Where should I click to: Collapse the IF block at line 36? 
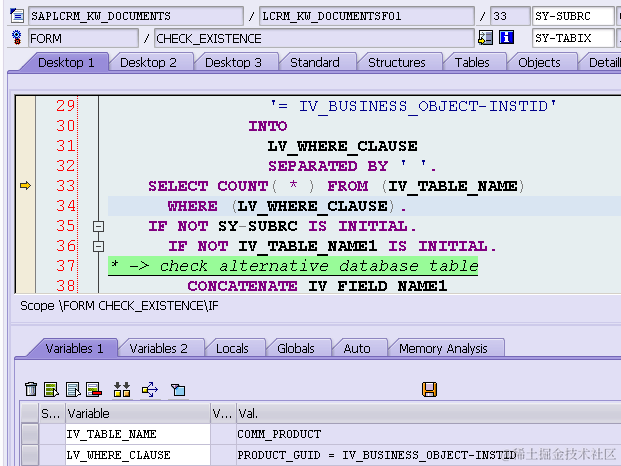click(98, 246)
